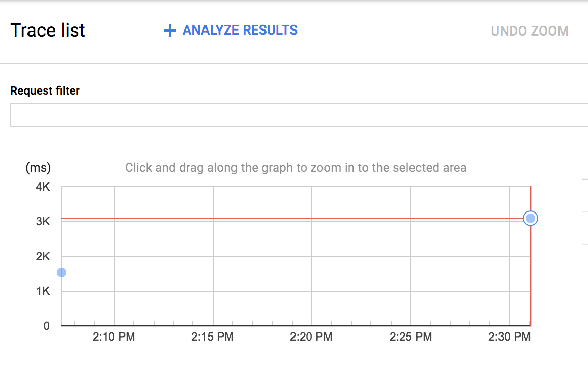Focus the Request filter text field
Viewport: 588px width, 366px height.
(x=299, y=115)
